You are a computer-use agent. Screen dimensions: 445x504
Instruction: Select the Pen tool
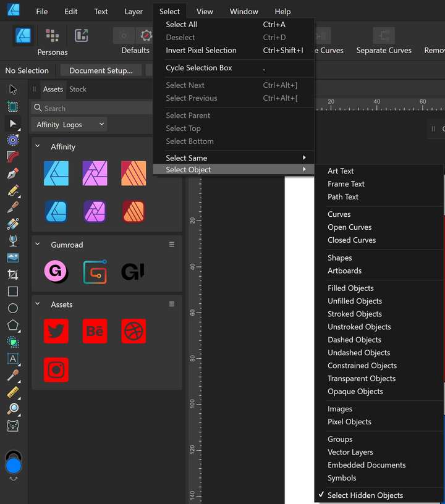tap(13, 174)
